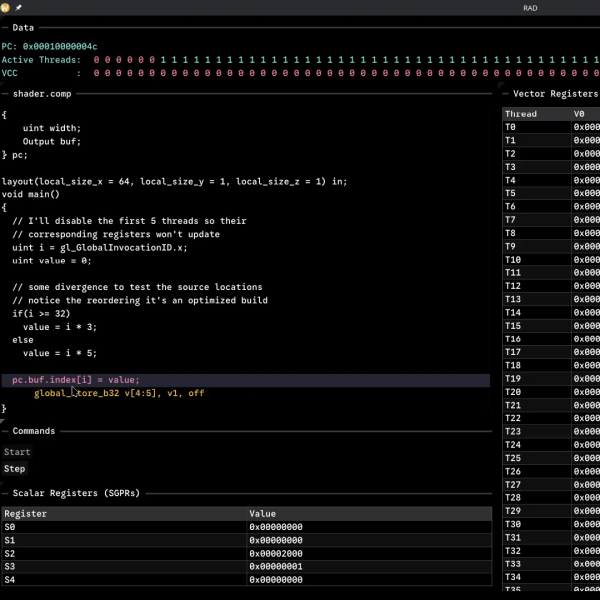This screenshot has width=600, height=600.
Task: Click the global_store_b32 instruction line
Action: tap(119, 393)
